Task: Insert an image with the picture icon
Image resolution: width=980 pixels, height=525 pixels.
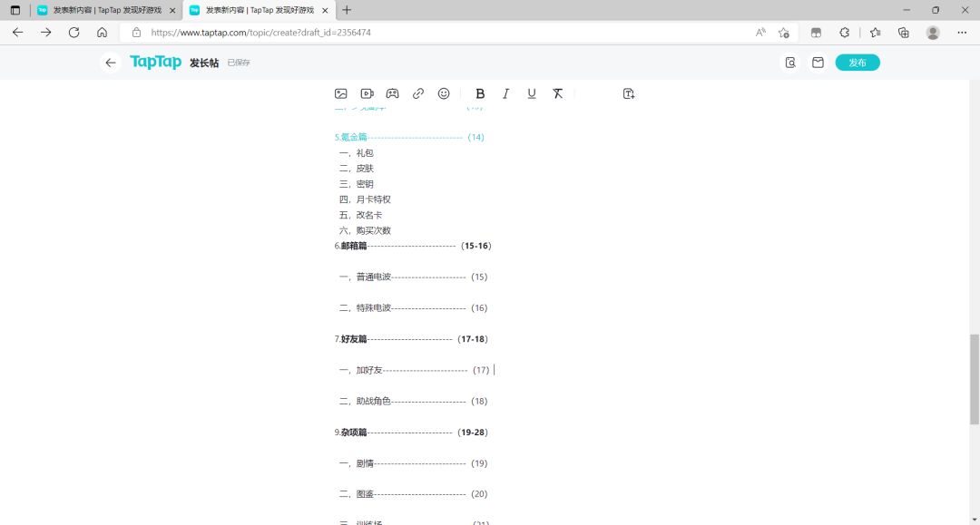Action: tap(340, 93)
